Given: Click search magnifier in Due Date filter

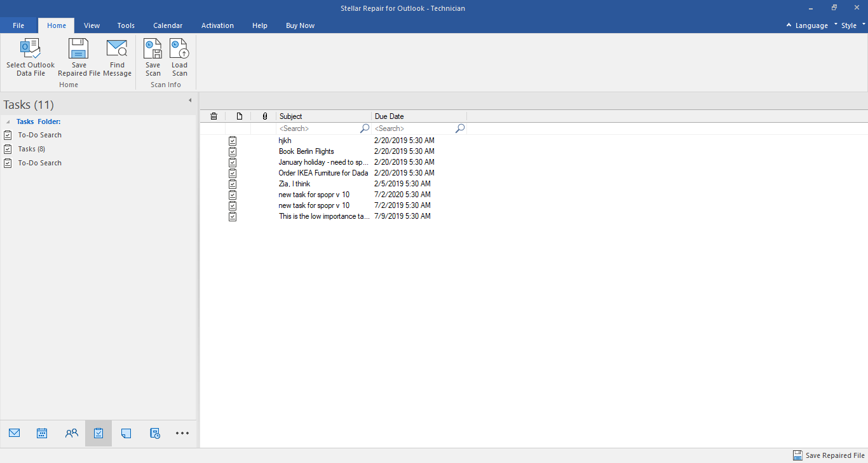Looking at the screenshot, I should (460, 128).
